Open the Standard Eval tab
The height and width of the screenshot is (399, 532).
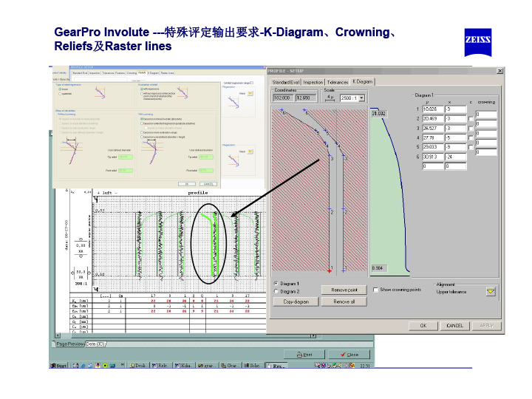pos(286,81)
